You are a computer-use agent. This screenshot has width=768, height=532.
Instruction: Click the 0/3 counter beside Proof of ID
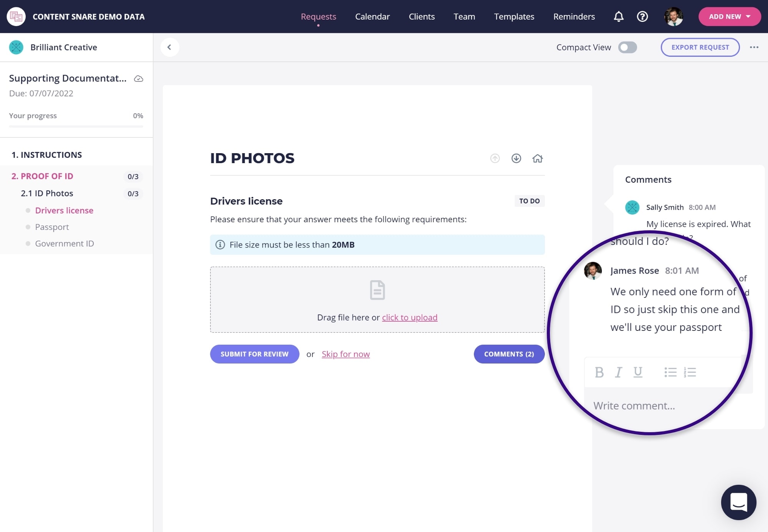133,177
